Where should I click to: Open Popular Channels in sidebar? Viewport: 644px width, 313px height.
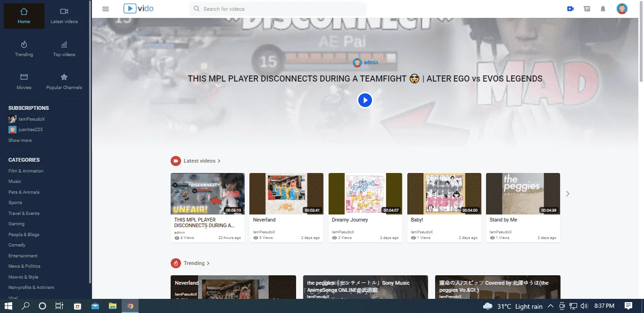click(x=64, y=82)
